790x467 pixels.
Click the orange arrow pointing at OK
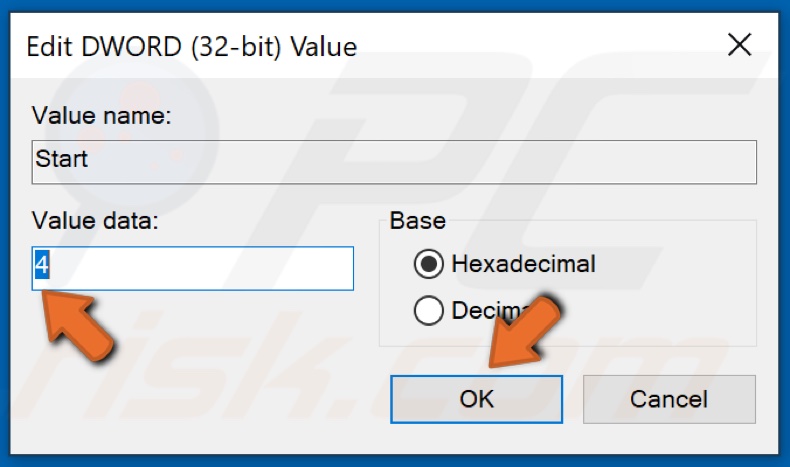click(x=524, y=332)
